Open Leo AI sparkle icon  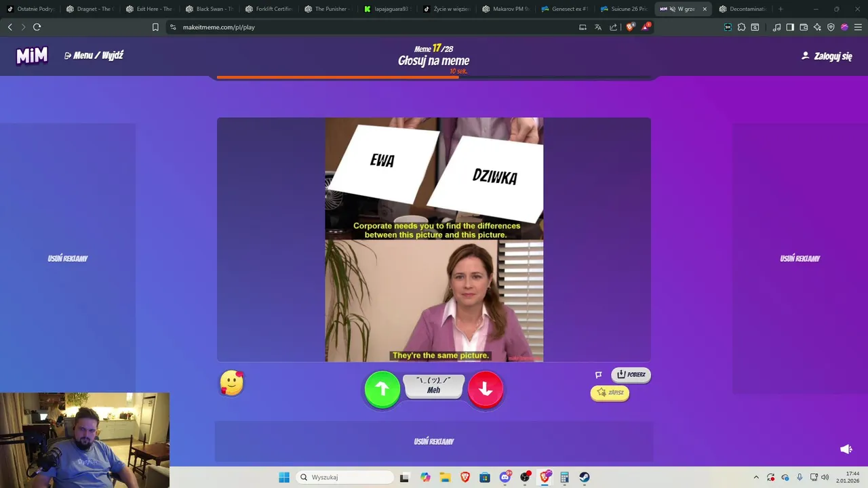tap(817, 27)
